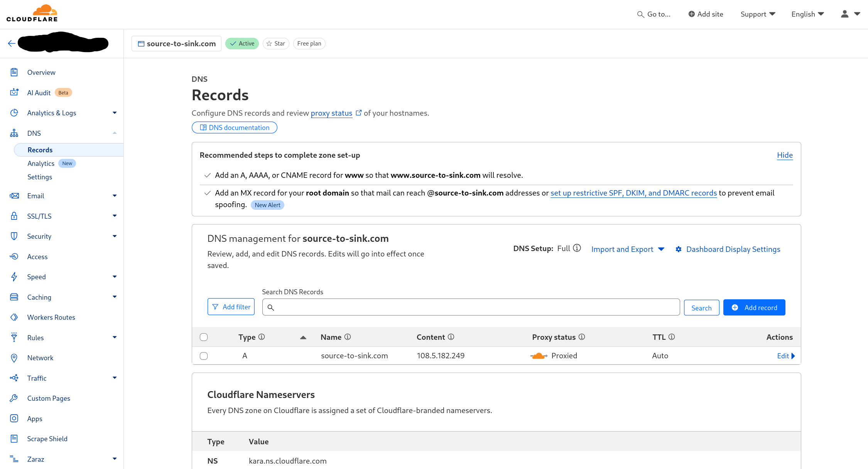Click the Add site button
Screen dimensions: 868x469
pyautogui.click(x=706, y=14)
